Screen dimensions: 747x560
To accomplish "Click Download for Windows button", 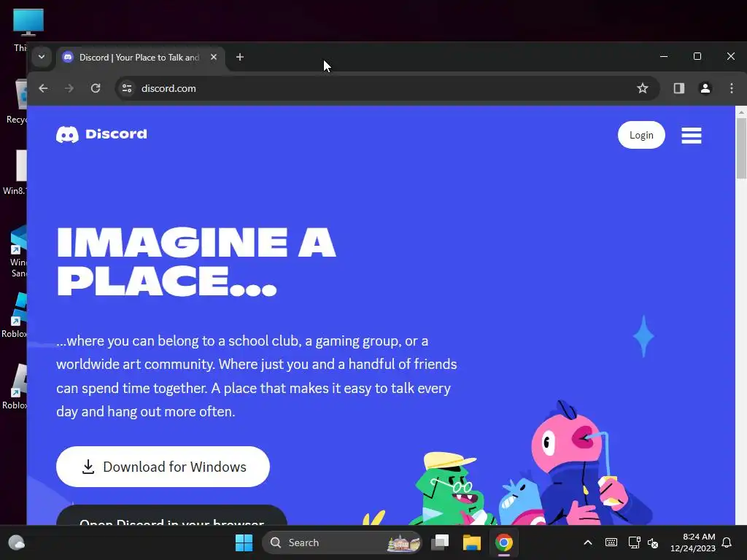I will click(x=163, y=467).
